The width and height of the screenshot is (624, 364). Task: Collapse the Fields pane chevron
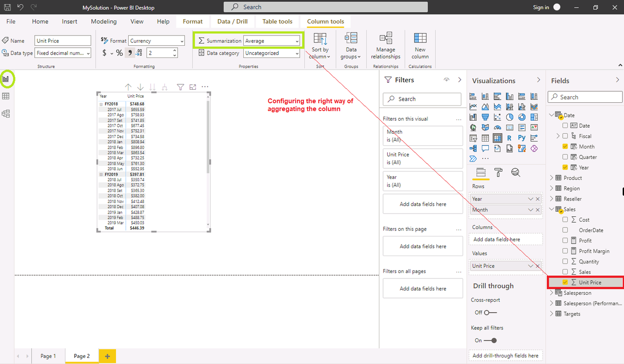[x=617, y=80]
